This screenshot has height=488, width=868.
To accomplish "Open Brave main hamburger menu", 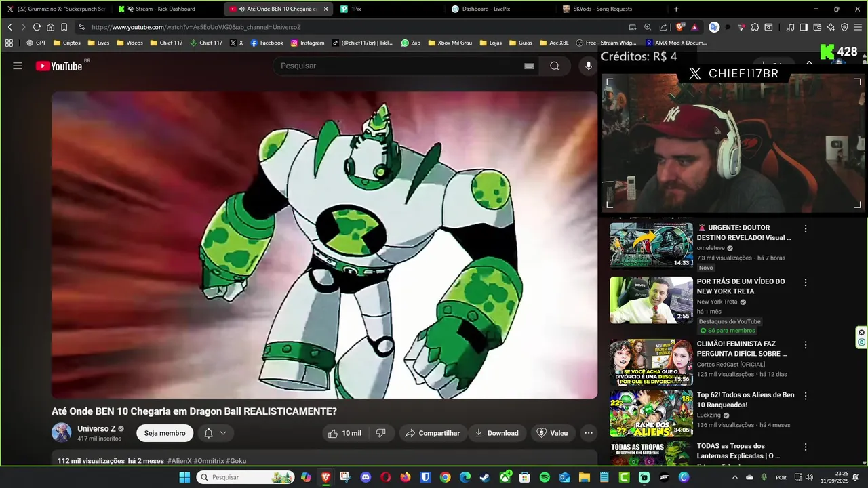I will click(858, 27).
